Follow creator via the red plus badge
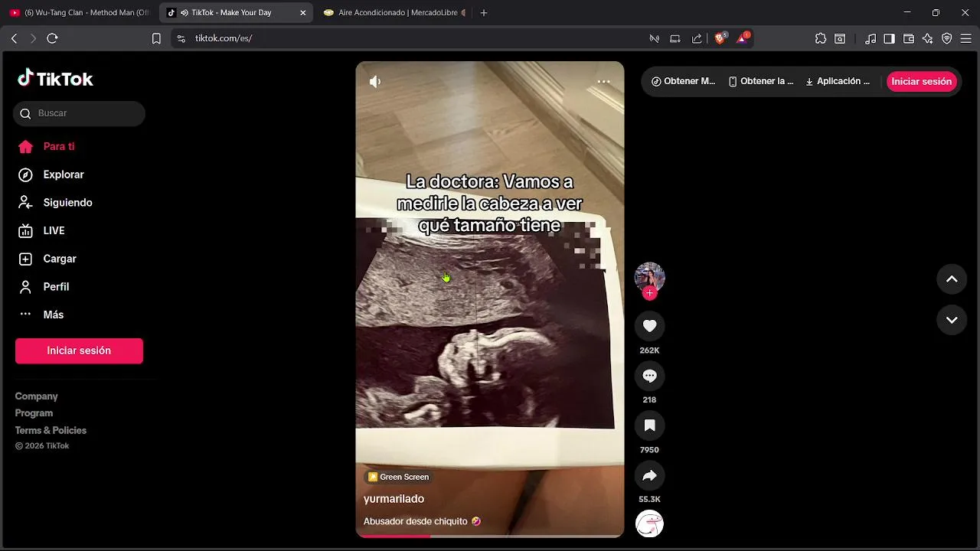Viewport: 980px width, 551px height. (x=649, y=293)
